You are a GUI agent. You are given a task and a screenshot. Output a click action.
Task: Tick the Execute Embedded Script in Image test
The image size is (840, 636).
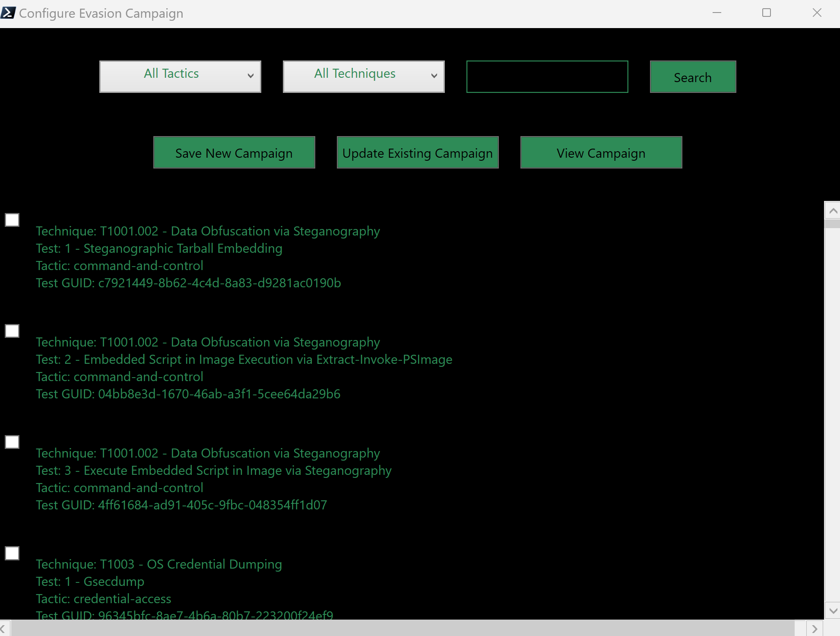click(12, 442)
